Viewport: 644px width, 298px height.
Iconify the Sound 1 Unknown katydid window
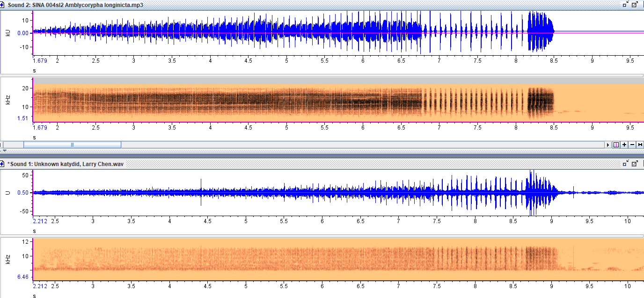coord(626,164)
